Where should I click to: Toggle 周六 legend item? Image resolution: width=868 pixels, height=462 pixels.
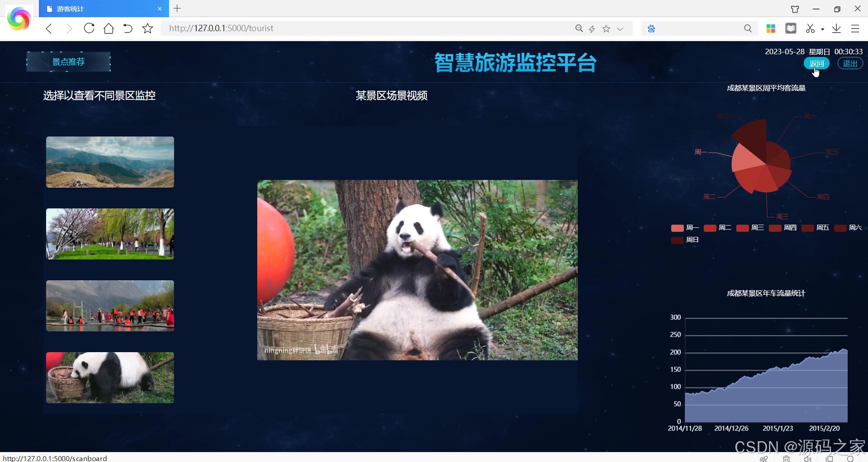848,228
